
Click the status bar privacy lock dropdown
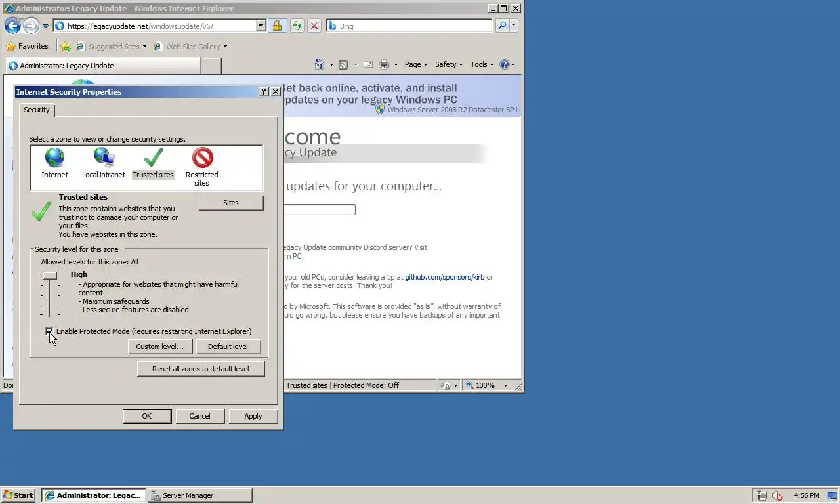click(x=450, y=385)
